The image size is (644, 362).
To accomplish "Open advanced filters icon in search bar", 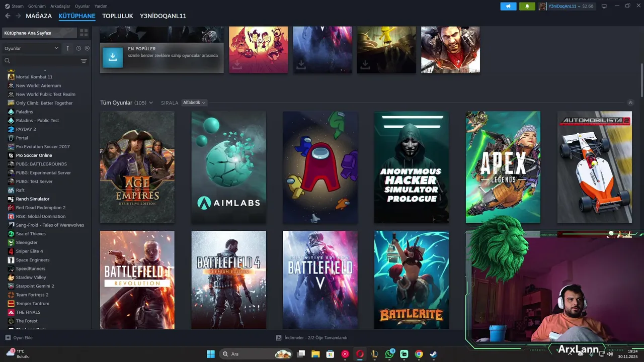I will (x=84, y=61).
